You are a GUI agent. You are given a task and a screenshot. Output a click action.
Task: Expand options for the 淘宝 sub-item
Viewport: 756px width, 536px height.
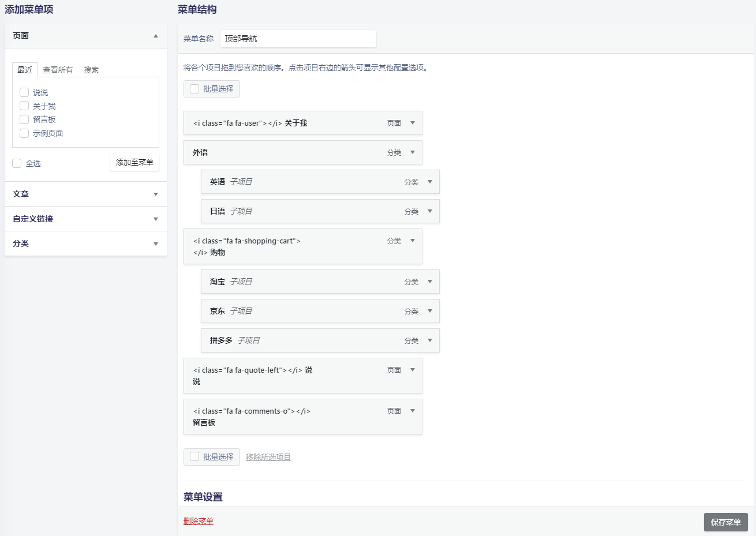tap(431, 282)
